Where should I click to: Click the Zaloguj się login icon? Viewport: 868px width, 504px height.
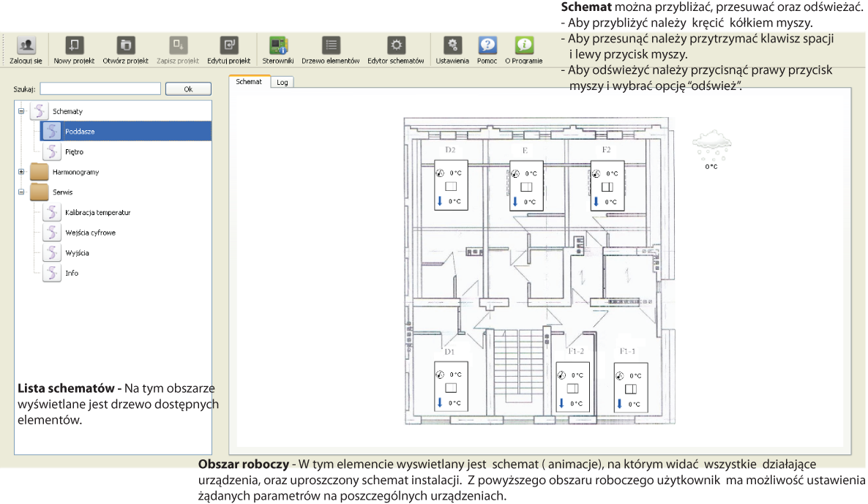click(26, 45)
